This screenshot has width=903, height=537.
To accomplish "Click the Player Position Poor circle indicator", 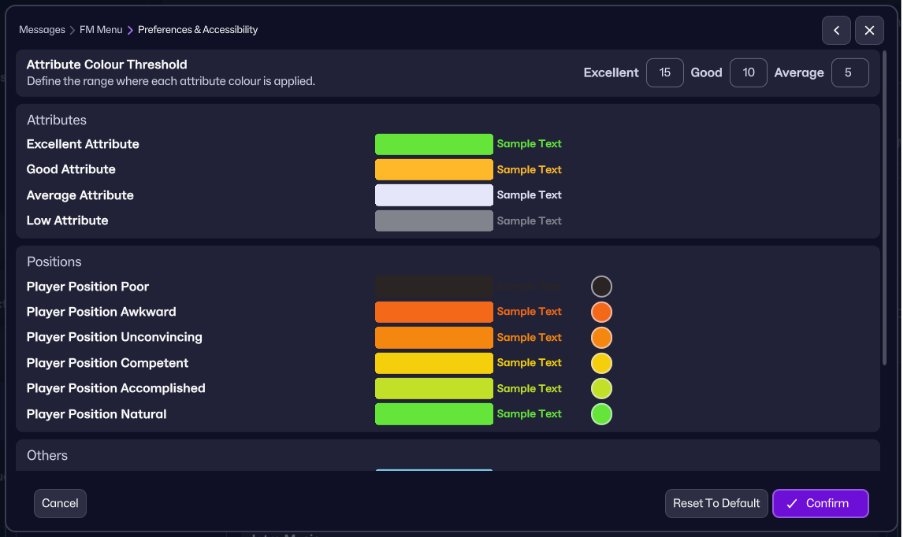I will tap(601, 287).
